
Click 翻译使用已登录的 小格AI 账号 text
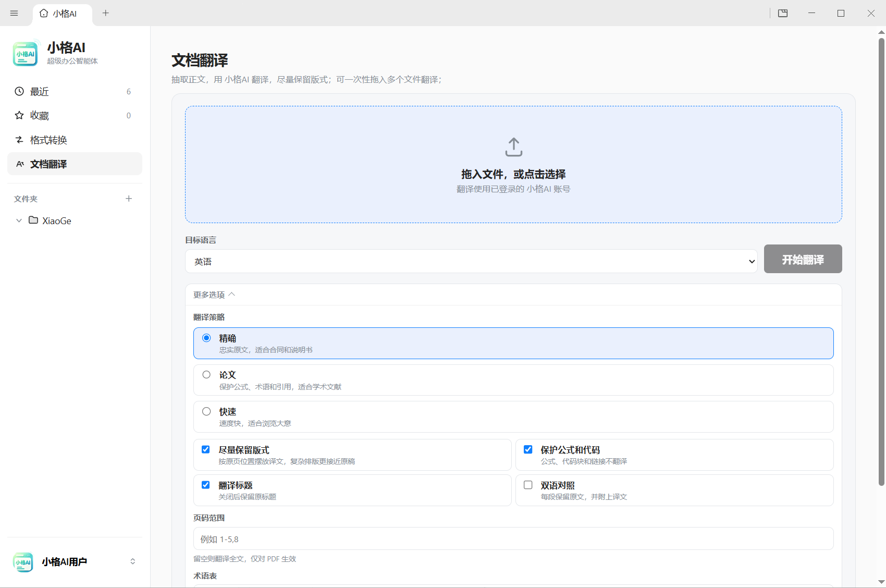click(x=513, y=189)
